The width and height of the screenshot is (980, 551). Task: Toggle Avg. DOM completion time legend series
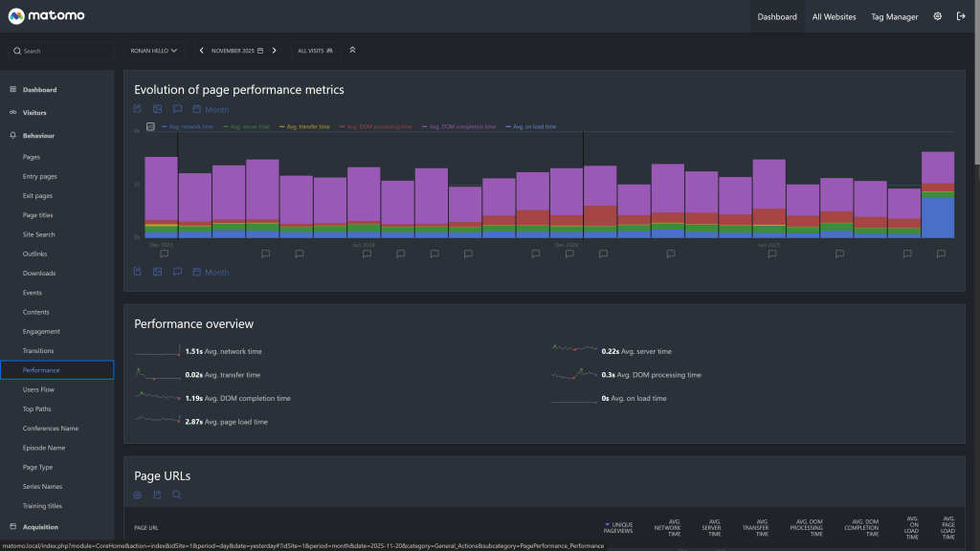[x=462, y=126]
